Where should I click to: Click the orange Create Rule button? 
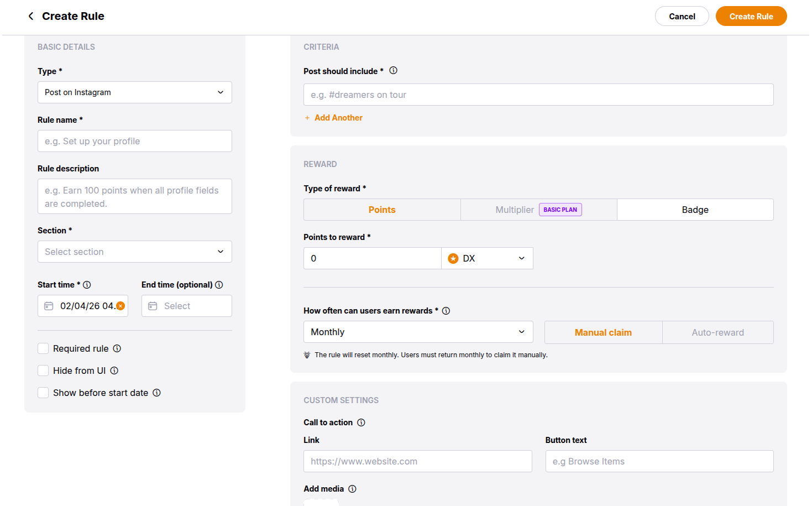[x=751, y=16]
